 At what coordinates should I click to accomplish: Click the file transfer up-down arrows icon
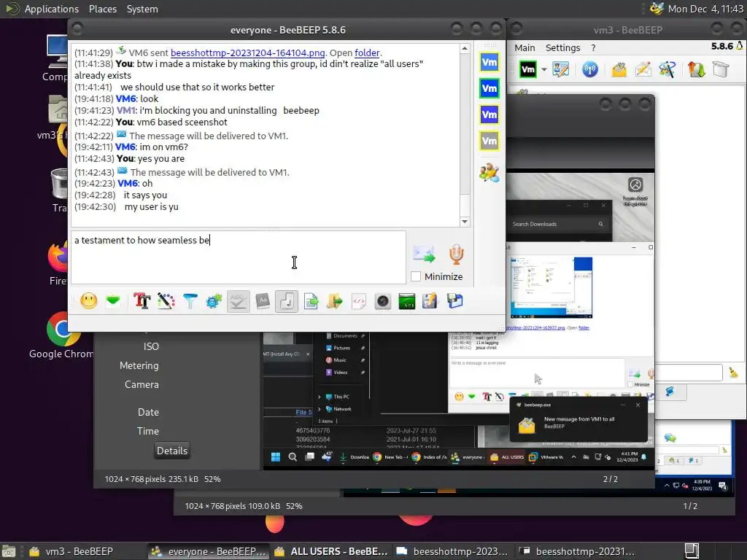point(696,69)
